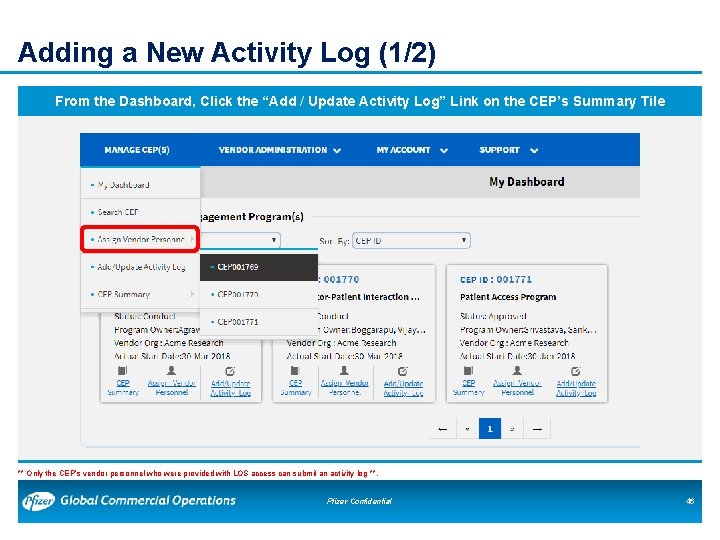This screenshot has height=540, width=720.
Task: Expand the My Account chevron arrow
Action: point(444,151)
